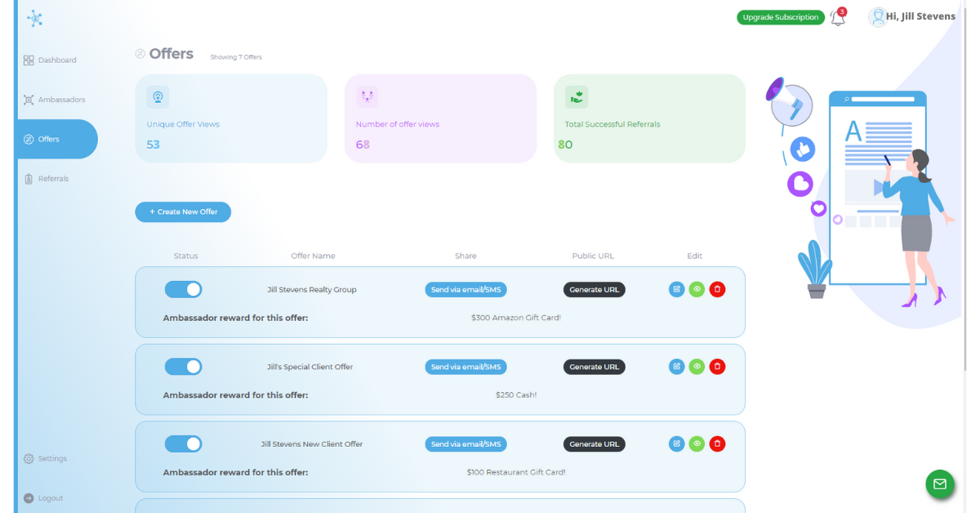Image resolution: width=980 pixels, height=513 pixels.
Task: Delete the Jill Stevens New Client Offer
Action: pos(717,444)
